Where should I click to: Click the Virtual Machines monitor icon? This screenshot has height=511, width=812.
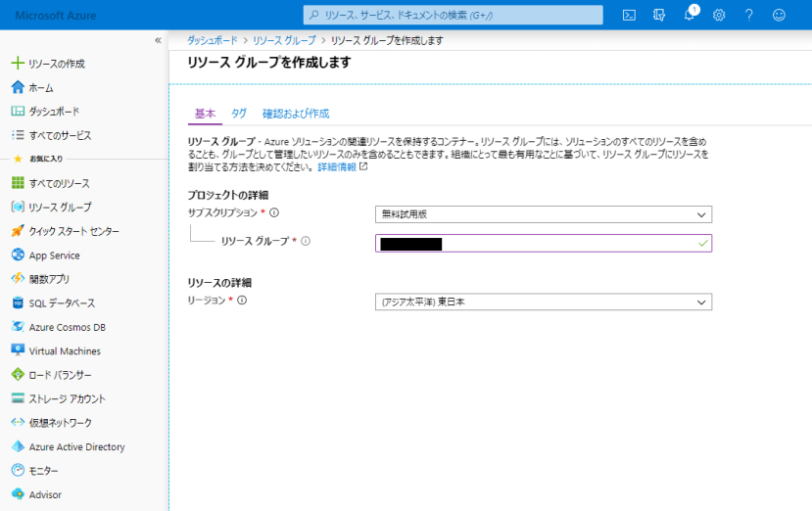(x=18, y=350)
